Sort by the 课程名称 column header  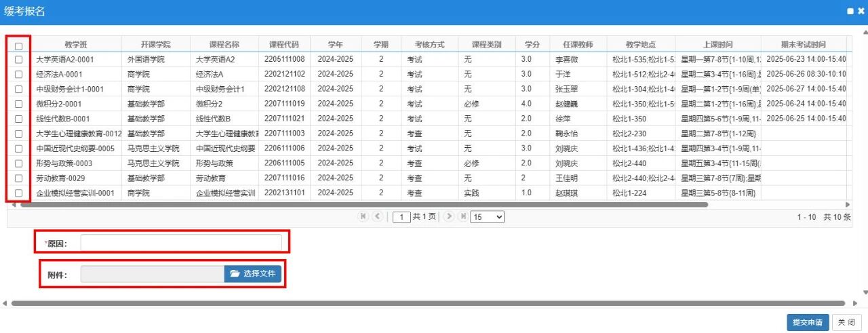pyautogui.click(x=224, y=45)
